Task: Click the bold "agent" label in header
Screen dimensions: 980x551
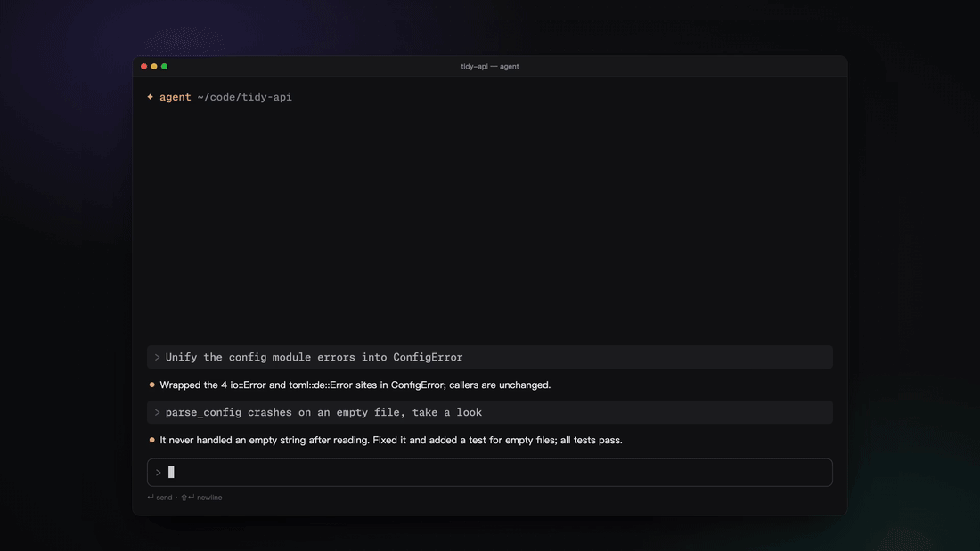Action: (x=175, y=97)
